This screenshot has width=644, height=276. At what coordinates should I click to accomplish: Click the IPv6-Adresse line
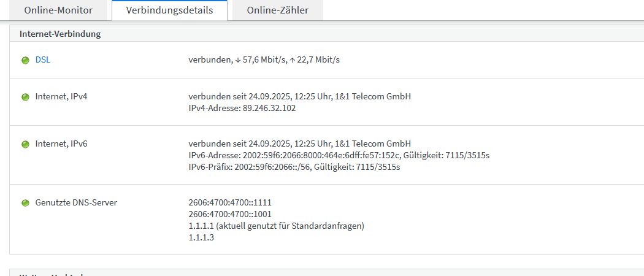click(339, 155)
